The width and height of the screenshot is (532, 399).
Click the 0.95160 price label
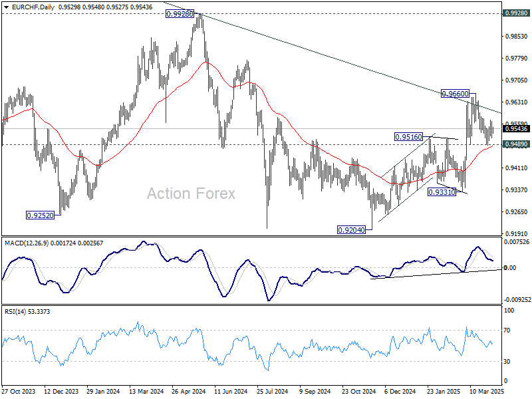pyautogui.click(x=408, y=137)
